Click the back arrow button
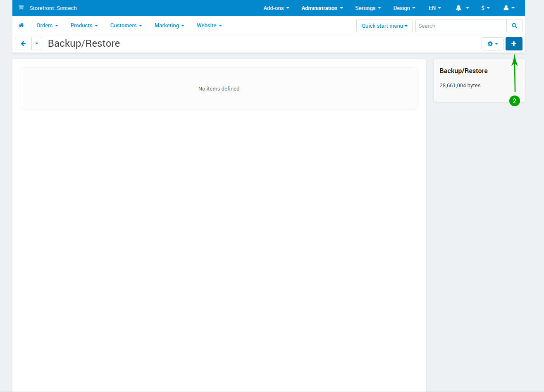544x392 pixels. pyautogui.click(x=23, y=43)
